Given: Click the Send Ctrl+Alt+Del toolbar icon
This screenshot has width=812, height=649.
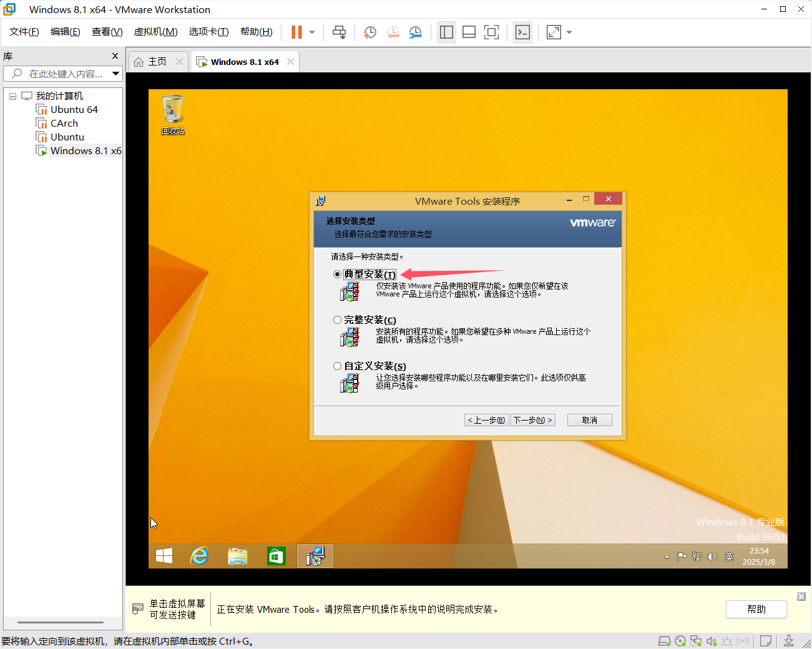Looking at the screenshot, I should click(x=339, y=32).
